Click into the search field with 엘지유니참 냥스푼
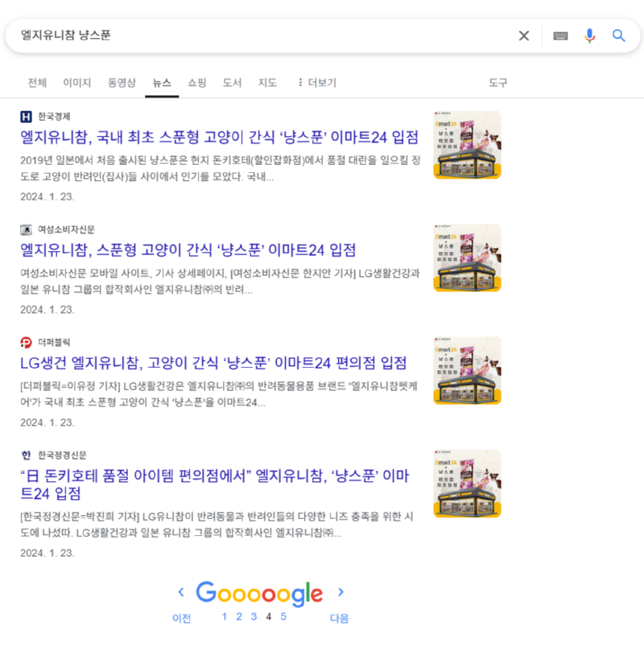This screenshot has width=644, height=647. tap(264, 35)
